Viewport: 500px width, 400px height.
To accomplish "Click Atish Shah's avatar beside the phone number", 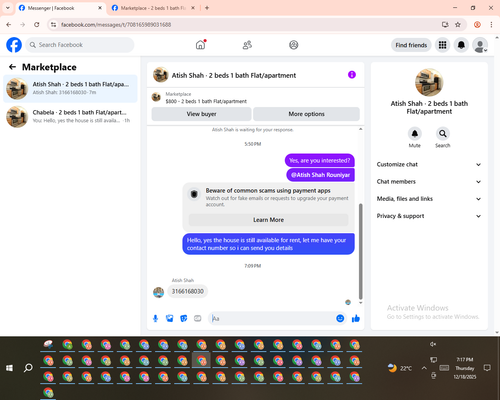I will 158,292.
